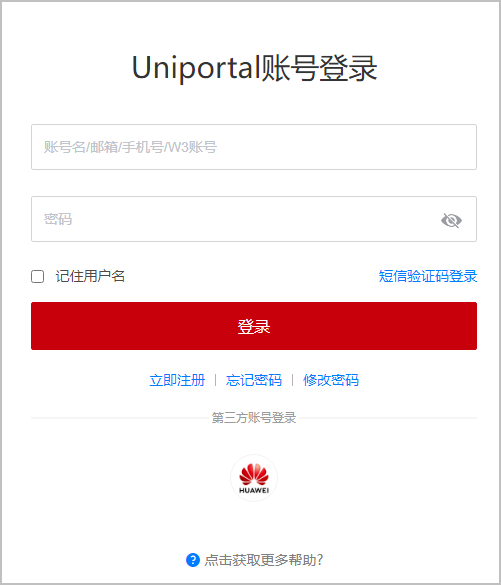Image resolution: width=501 pixels, height=585 pixels.
Task: Show password using the crossed-eye icon
Action: pyautogui.click(x=451, y=220)
